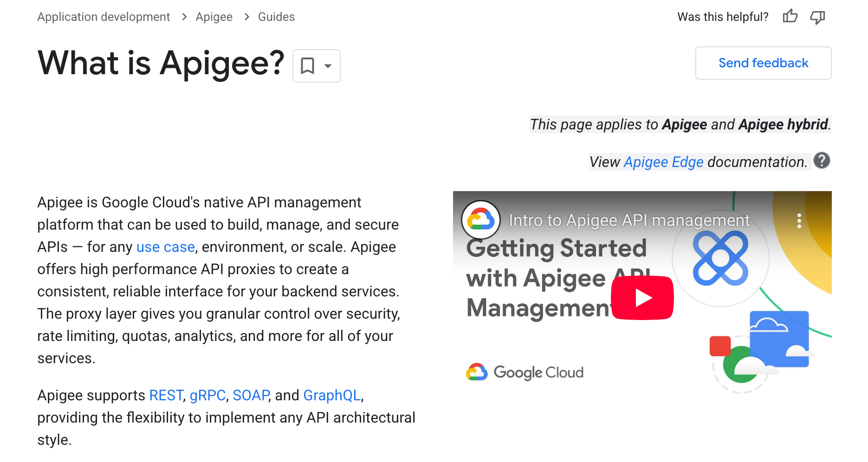Viewport: 868px width, 462px height.
Task: Click the Apigee logo inside the video thumbnail
Action: click(480, 219)
